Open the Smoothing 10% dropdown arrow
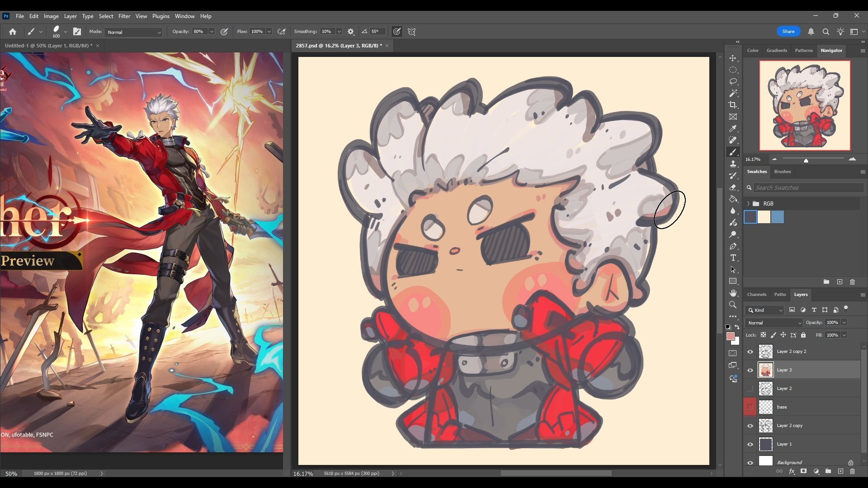The width and height of the screenshot is (868, 488). tap(339, 32)
